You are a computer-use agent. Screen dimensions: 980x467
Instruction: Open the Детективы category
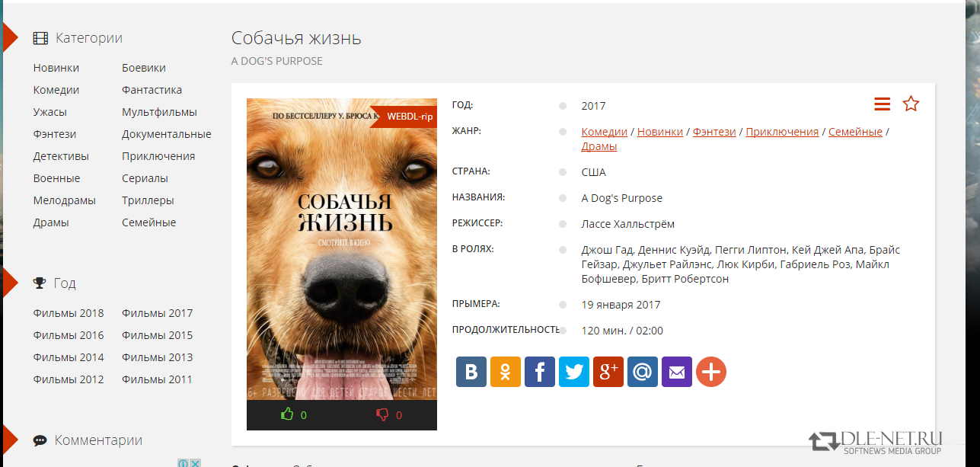(x=61, y=156)
